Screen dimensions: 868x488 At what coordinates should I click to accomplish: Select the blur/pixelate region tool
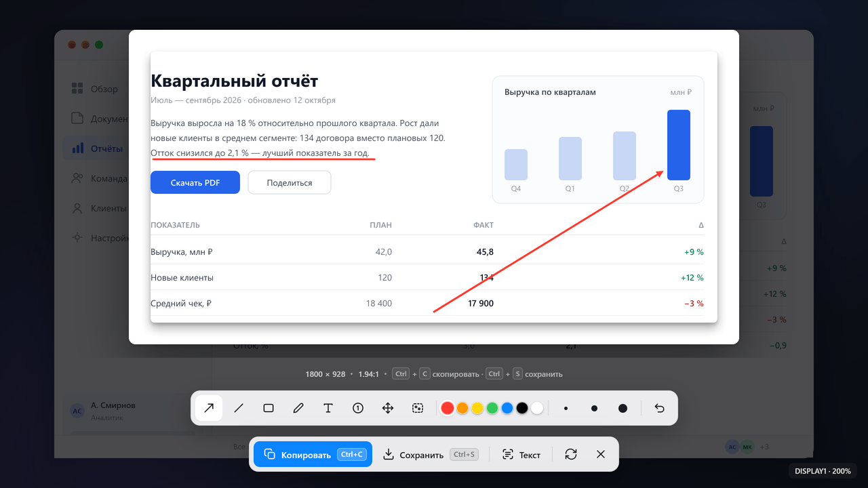click(x=418, y=408)
